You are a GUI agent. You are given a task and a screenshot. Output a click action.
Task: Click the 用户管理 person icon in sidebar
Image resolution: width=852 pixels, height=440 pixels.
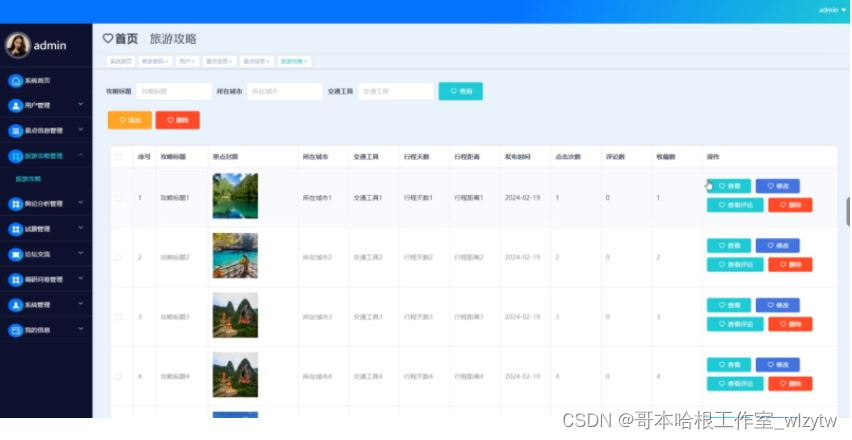(16, 105)
